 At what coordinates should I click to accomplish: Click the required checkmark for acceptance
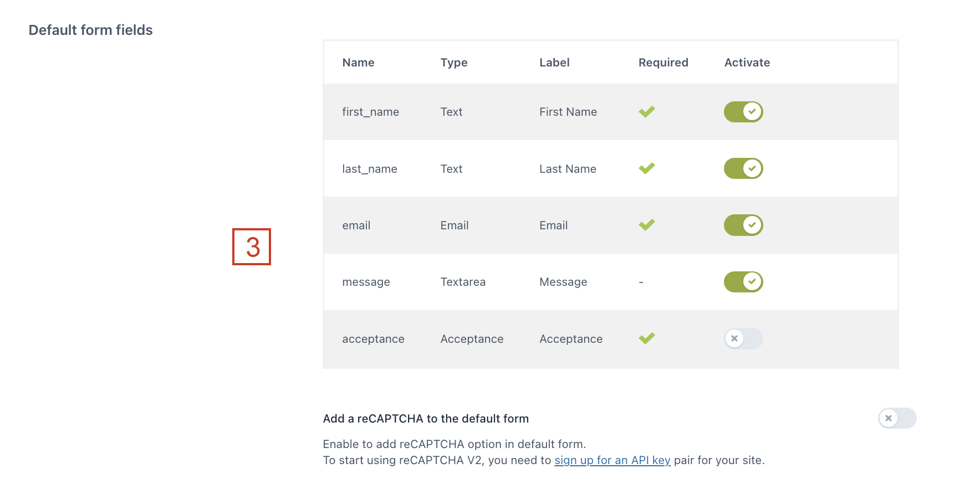click(647, 338)
